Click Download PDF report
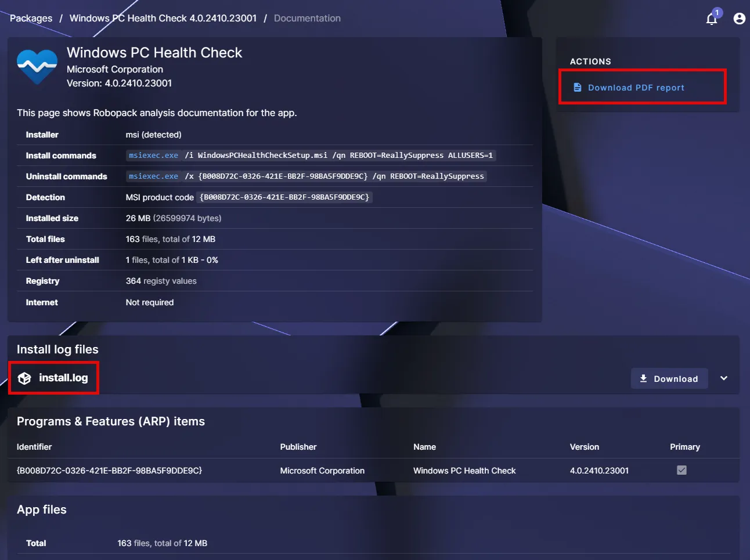This screenshot has width=750, height=560. pos(636,88)
